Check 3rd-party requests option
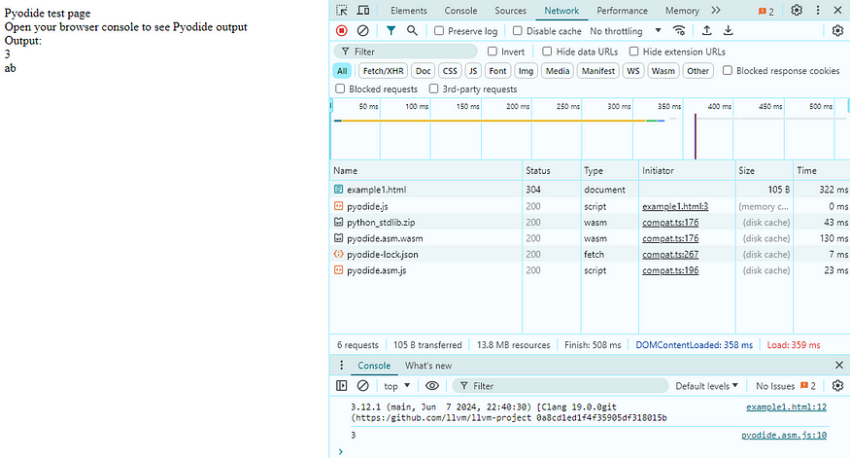 [433, 88]
